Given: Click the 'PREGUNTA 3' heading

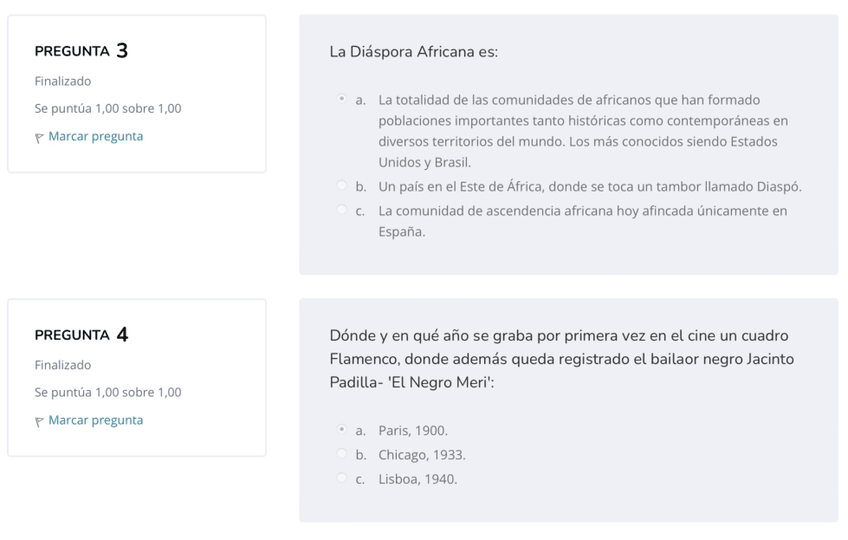Looking at the screenshot, I should pos(81,51).
